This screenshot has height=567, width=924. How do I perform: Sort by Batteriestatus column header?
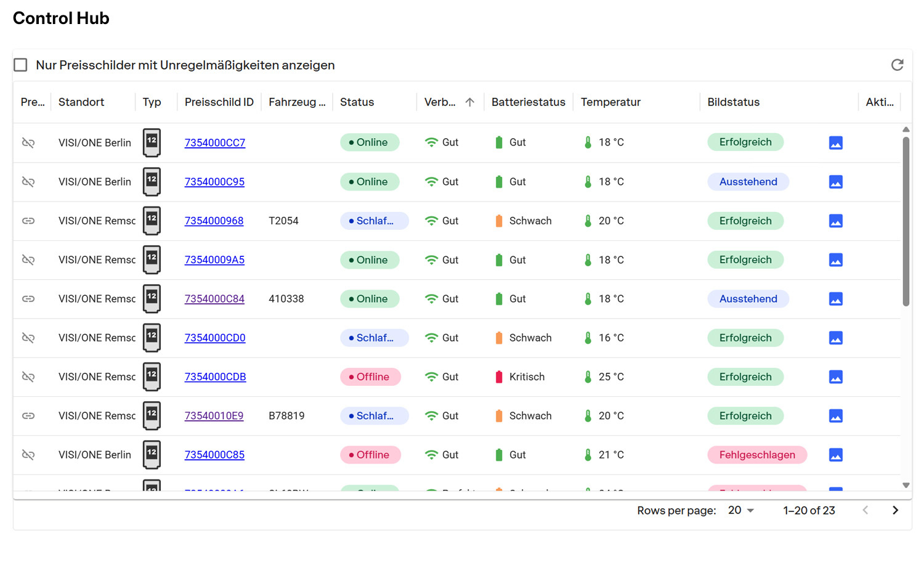(528, 102)
